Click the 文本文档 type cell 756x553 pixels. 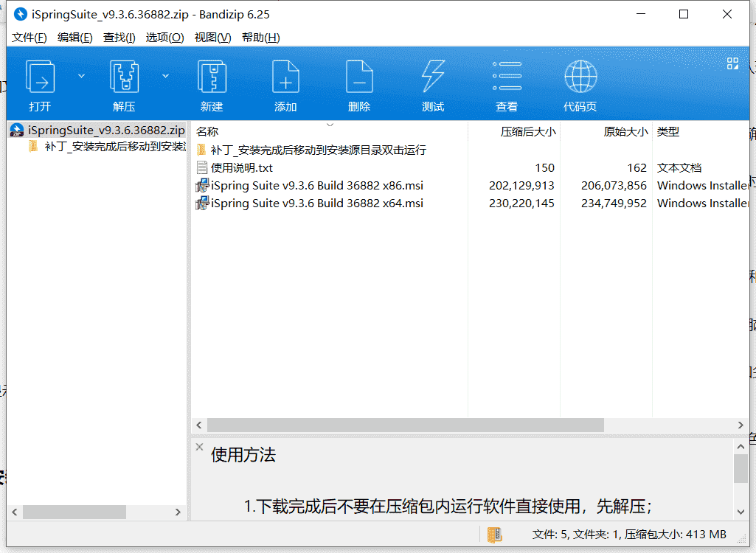pyautogui.click(x=679, y=168)
